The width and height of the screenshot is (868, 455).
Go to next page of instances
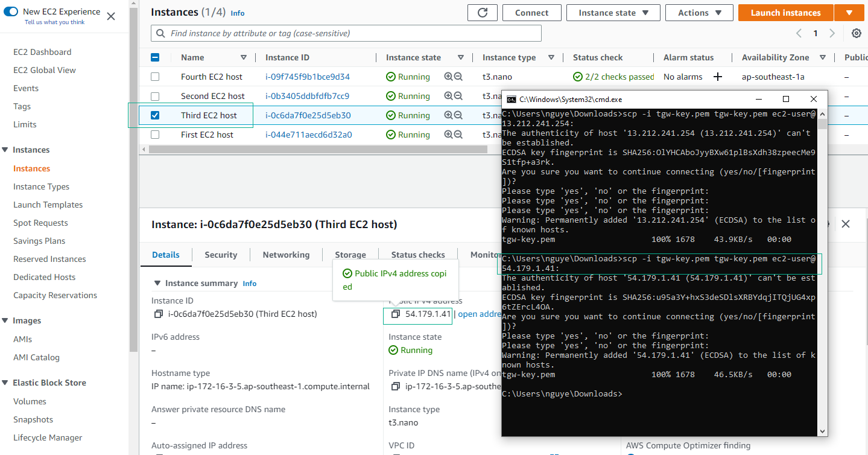click(832, 33)
